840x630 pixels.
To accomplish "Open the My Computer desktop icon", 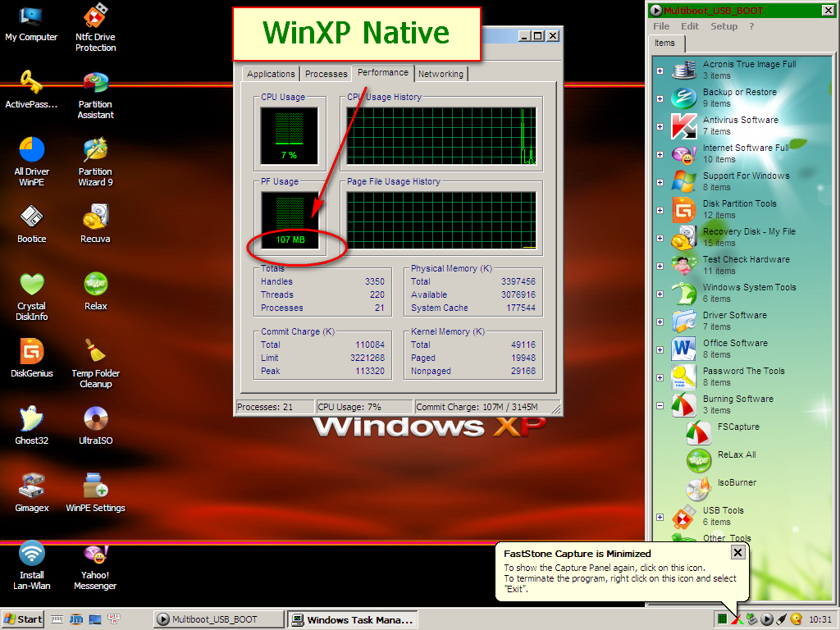I will (31, 24).
